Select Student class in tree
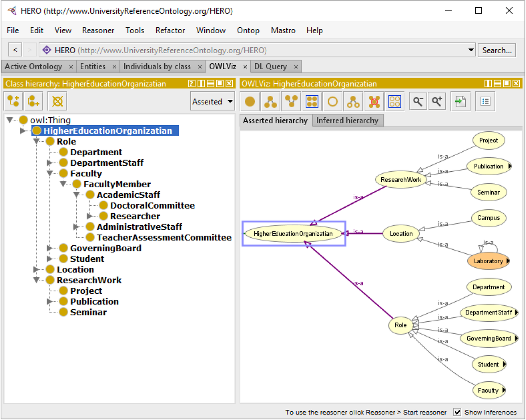Image resolution: width=526 pixels, height=420 pixels. [87, 259]
